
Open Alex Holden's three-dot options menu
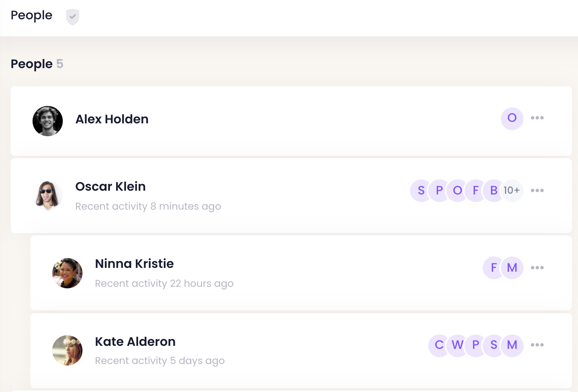click(537, 118)
